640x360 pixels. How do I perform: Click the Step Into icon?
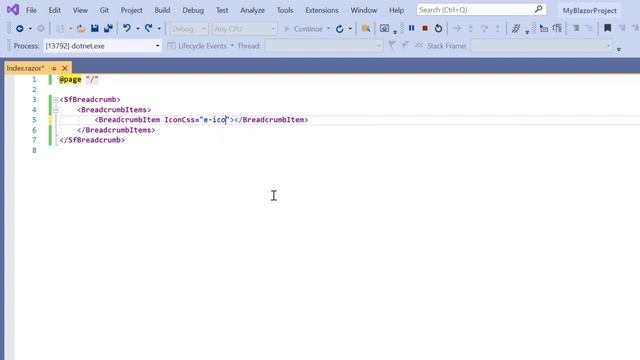tap(471, 29)
